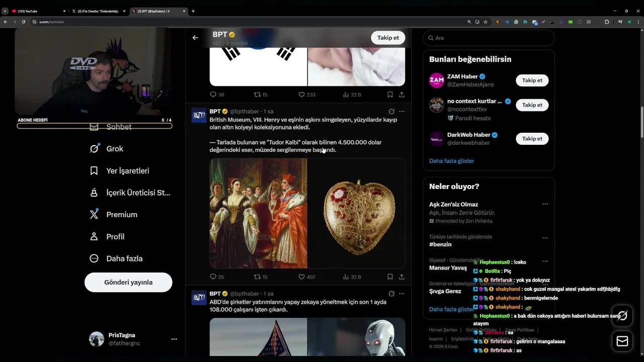Bookmark the top tweet above British Museum
Viewport: 644px width, 362px height.
coord(390,95)
